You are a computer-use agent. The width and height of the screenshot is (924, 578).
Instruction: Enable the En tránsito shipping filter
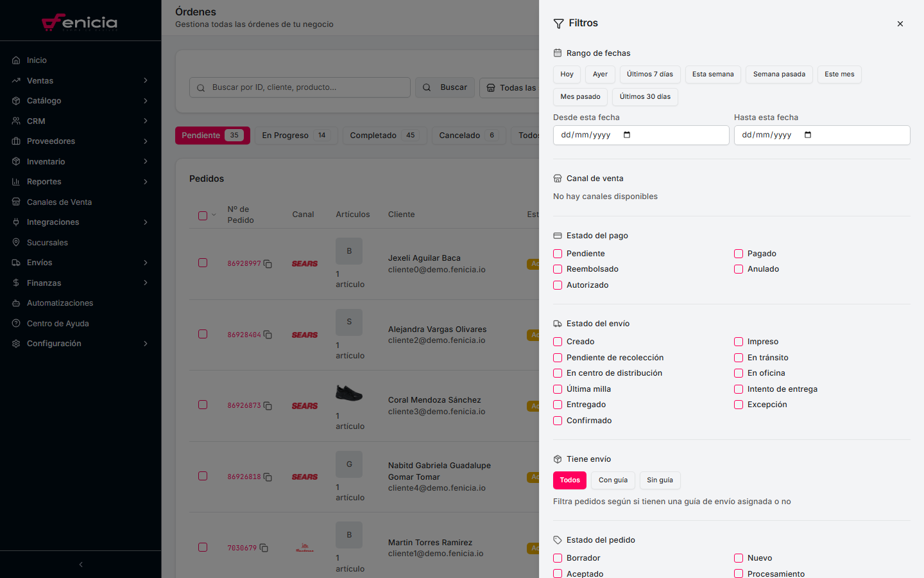(739, 358)
